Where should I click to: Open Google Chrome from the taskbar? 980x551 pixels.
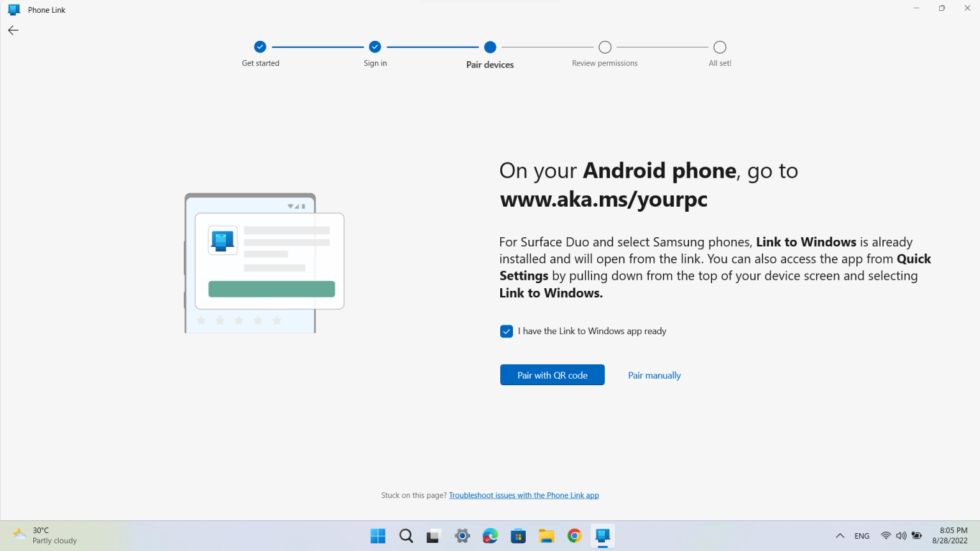(574, 536)
